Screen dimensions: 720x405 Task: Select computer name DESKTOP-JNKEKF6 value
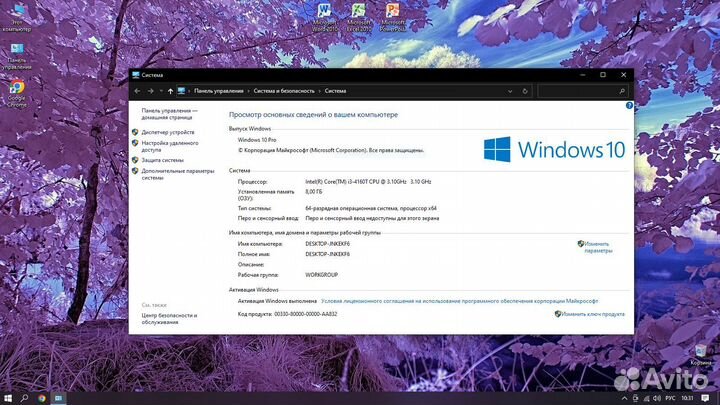coord(327,244)
